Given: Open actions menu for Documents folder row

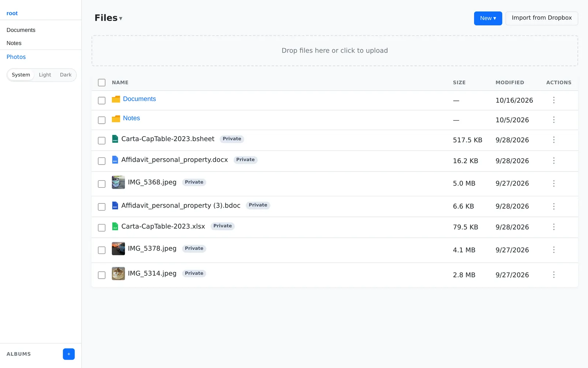Looking at the screenshot, I should pos(554,100).
